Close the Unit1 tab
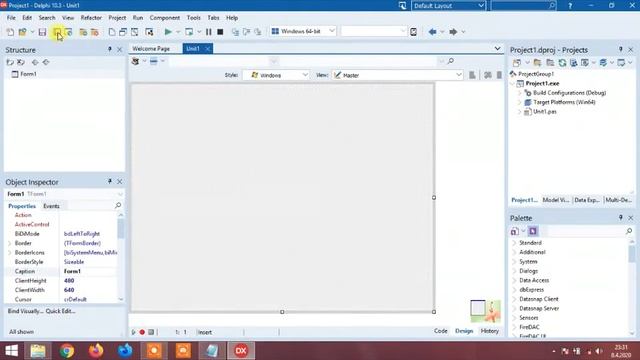The image size is (640, 360). [207, 49]
